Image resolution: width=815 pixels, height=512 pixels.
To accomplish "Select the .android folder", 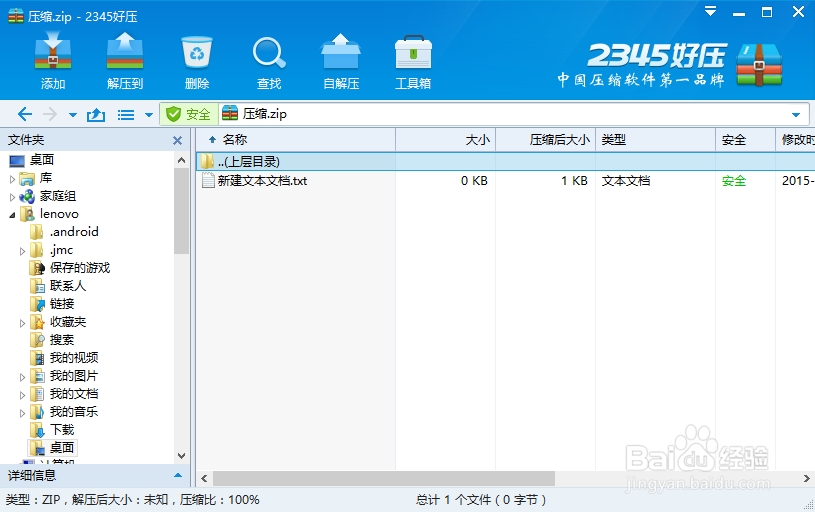I will [74, 232].
